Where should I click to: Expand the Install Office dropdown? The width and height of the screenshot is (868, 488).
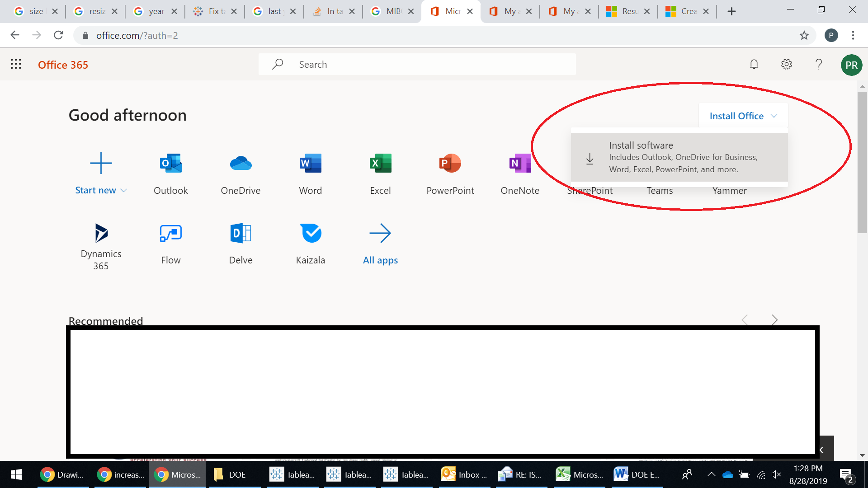click(743, 116)
